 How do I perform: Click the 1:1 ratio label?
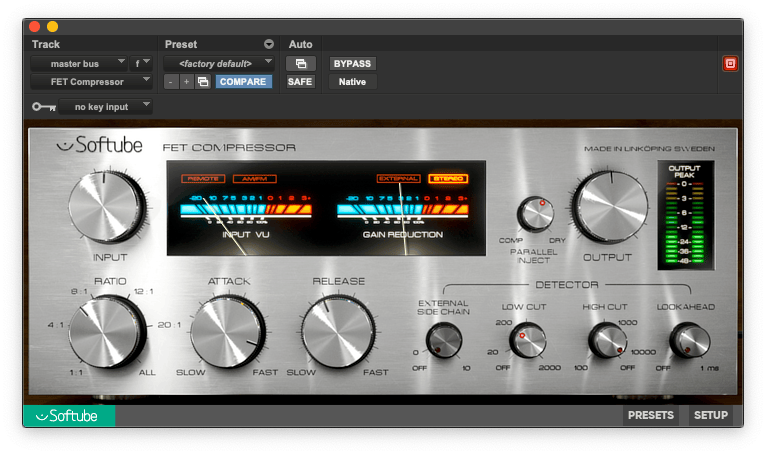(x=76, y=372)
